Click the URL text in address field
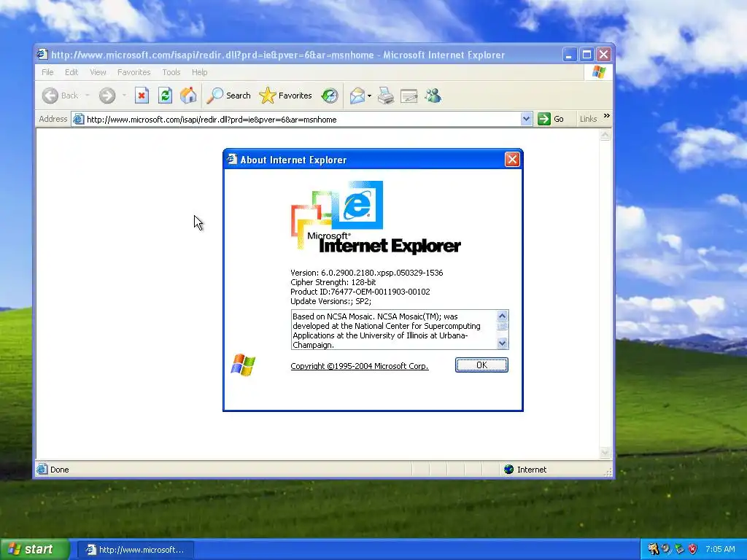747x560 pixels. tap(212, 120)
